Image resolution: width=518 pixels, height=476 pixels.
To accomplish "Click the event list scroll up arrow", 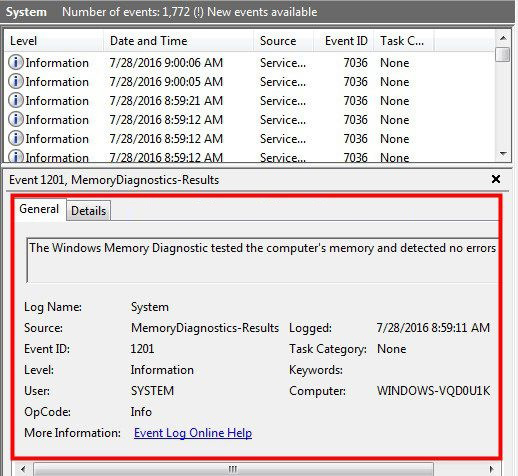I will pos(503,38).
